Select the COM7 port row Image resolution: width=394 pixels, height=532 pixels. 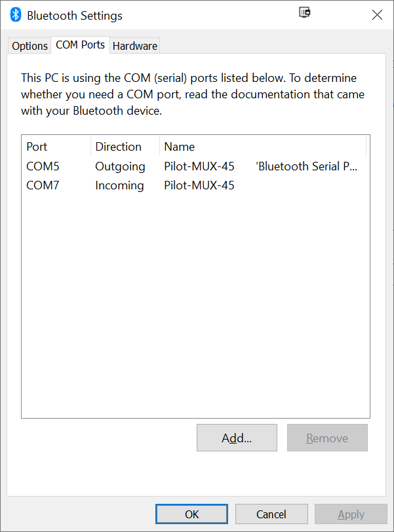[195, 185]
